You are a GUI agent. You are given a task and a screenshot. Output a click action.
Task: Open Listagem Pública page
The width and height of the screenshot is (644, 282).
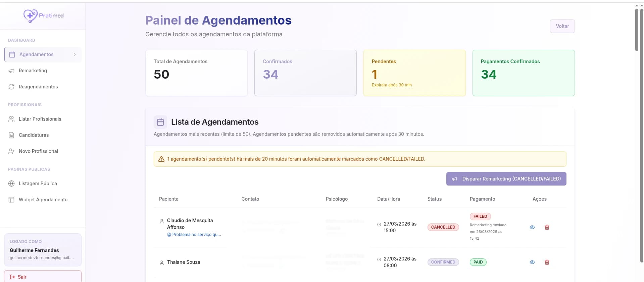click(x=43, y=184)
